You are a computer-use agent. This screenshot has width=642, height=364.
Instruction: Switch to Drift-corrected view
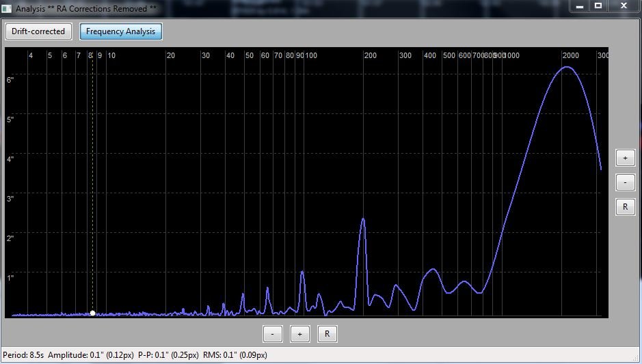[38, 31]
